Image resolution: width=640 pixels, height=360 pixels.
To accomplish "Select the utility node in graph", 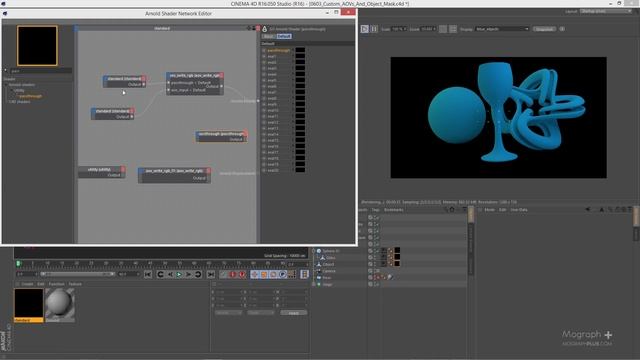I will pyautogui.click(x=102, y=172).
